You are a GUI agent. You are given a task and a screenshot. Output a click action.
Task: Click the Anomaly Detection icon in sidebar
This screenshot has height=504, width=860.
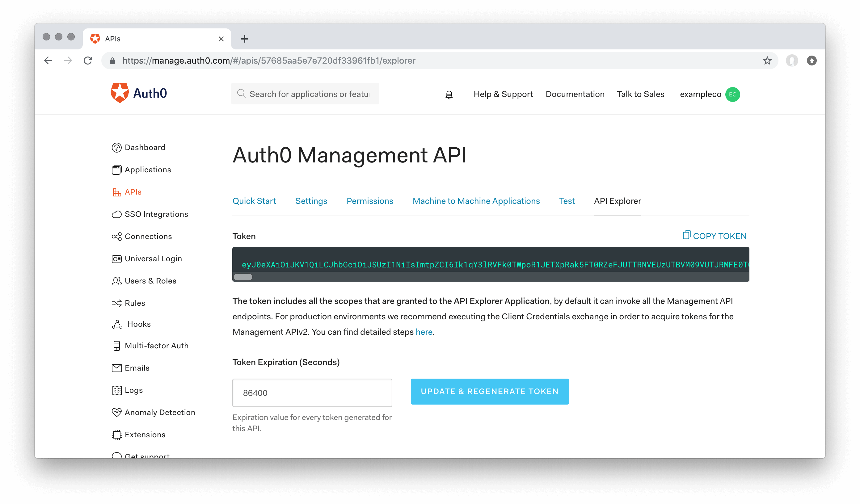point(116,412)
